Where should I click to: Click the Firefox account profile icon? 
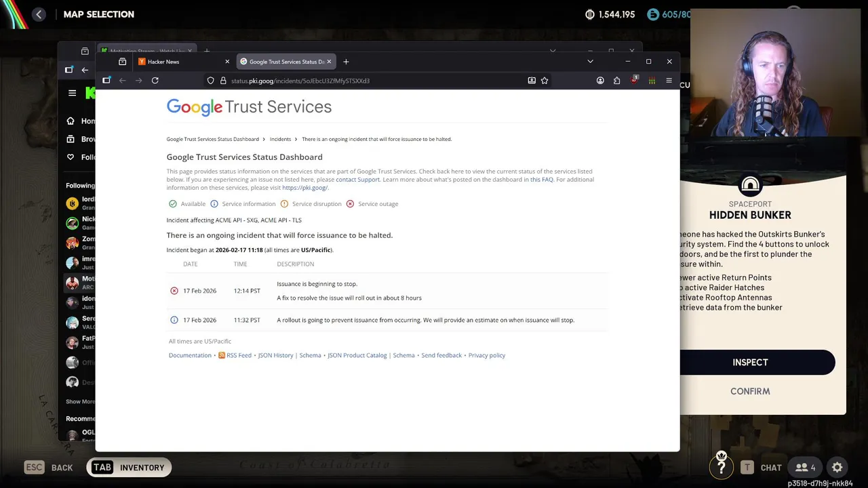[600, 81]
